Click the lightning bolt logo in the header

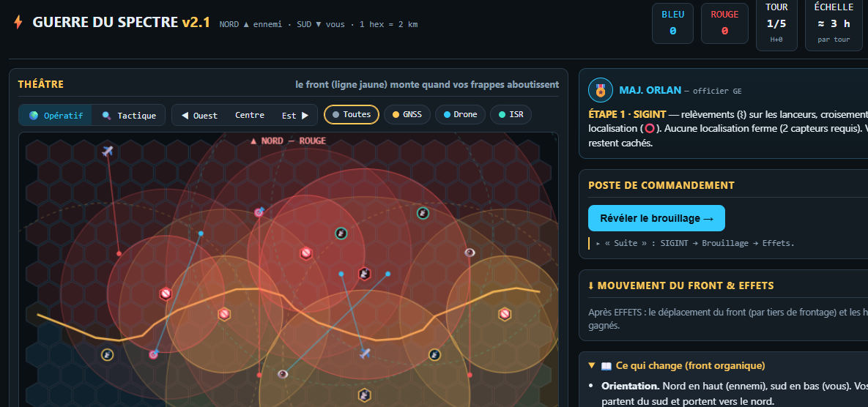click(18, 22)
